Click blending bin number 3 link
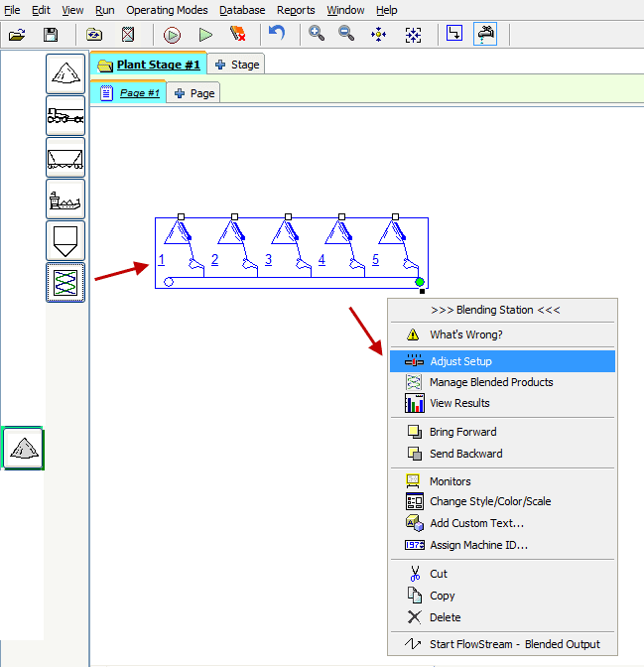The image size is (644, 667). pyautogui.click(x=268, y=260)
